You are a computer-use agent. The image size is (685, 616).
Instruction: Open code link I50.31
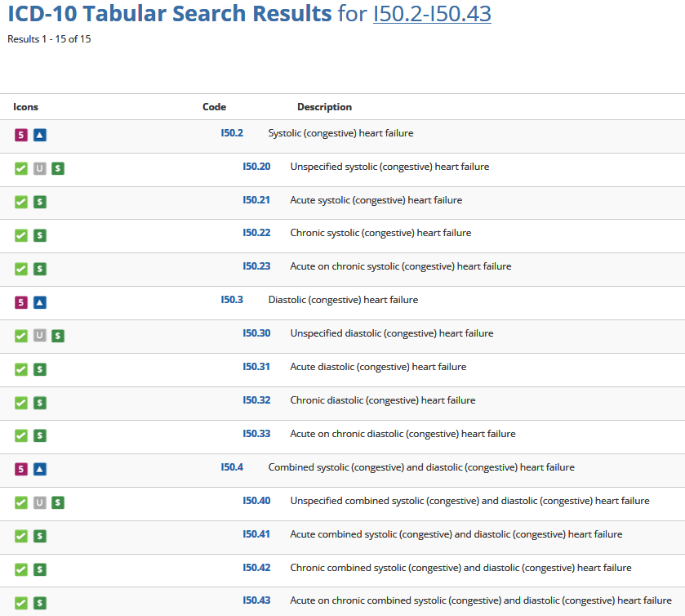256,367
